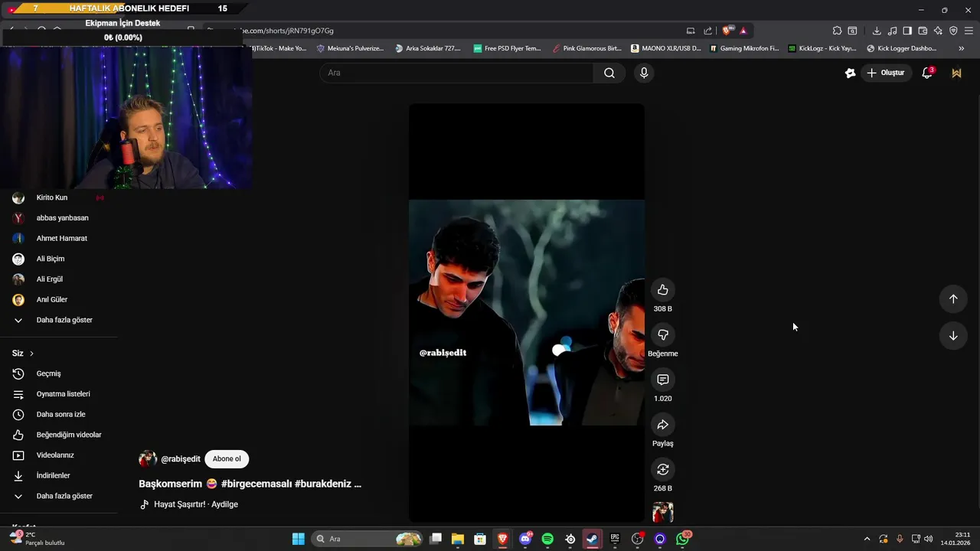Open WhatsApp from the taskbar
Image resolution: width=980 pixels, height=551 pixels.
tap(682, 539)
